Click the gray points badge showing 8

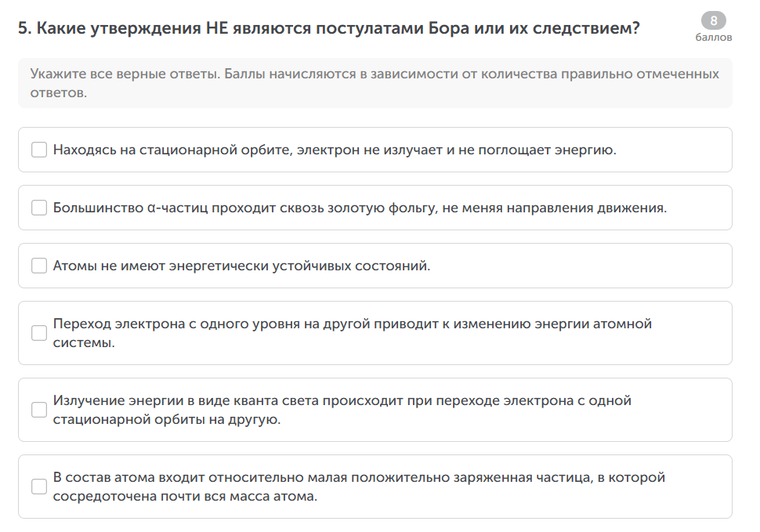713,21
